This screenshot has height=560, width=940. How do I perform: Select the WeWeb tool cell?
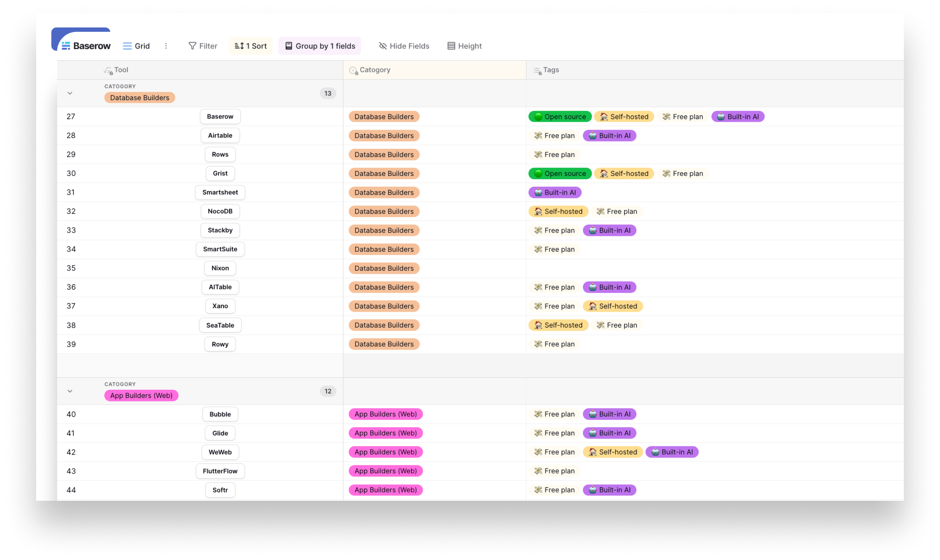coord(220,452)
